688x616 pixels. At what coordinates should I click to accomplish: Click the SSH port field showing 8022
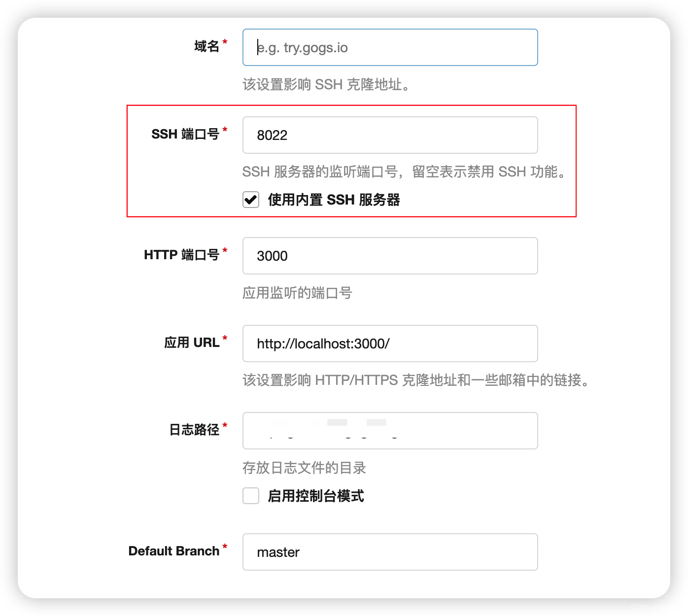(390, 135)
